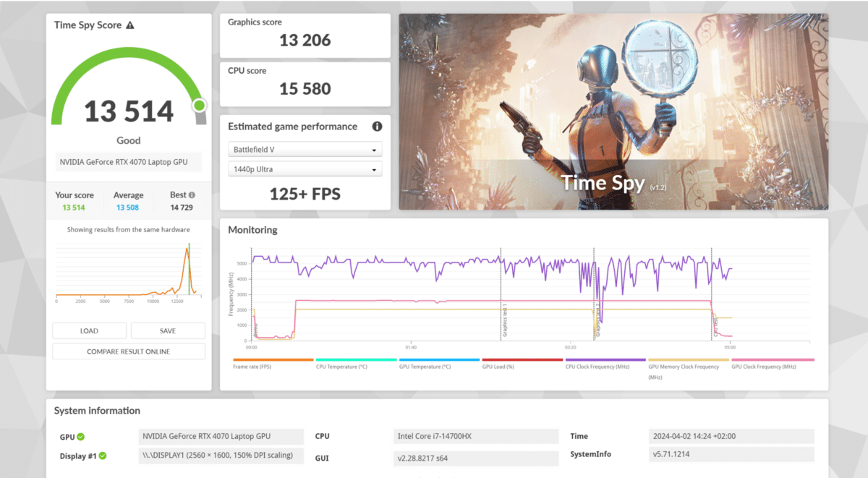Click the System information heading
The height and width of the screenshot is (478, 868).
[x=97, y=411]
